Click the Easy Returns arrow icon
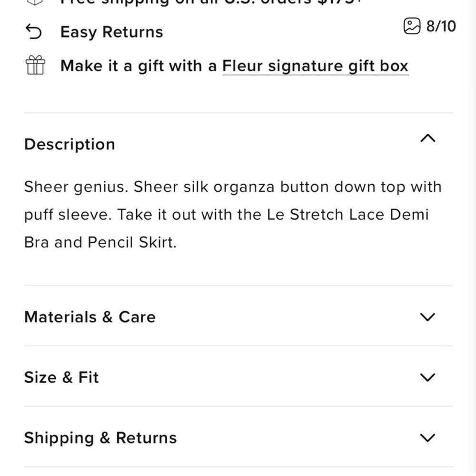This screenshot has width=476, height=476. 33,31
